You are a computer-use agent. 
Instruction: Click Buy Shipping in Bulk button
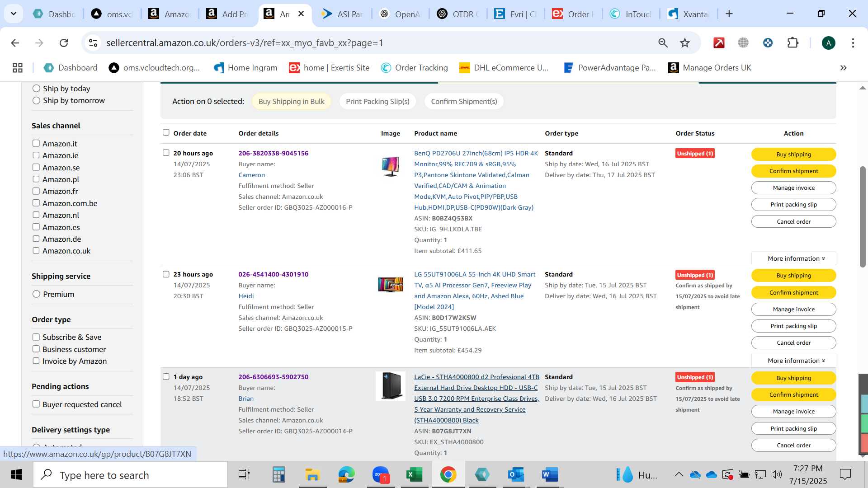tap(291, 101)
